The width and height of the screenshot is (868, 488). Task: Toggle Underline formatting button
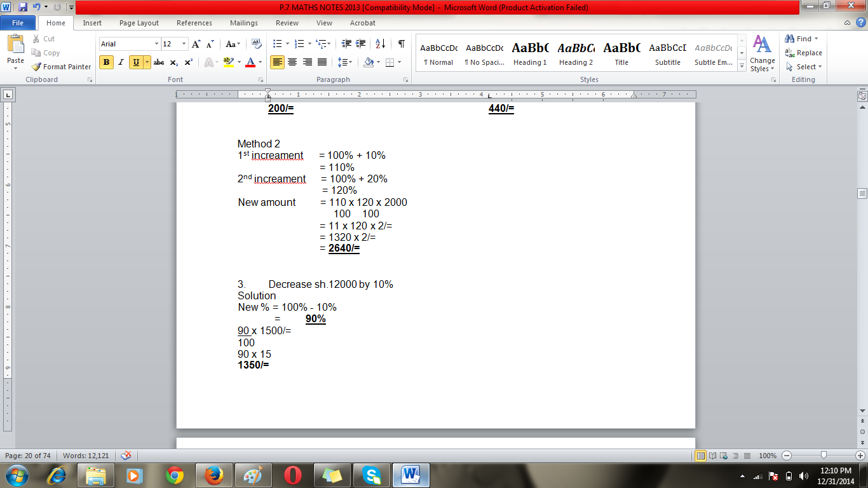[136, 62]
